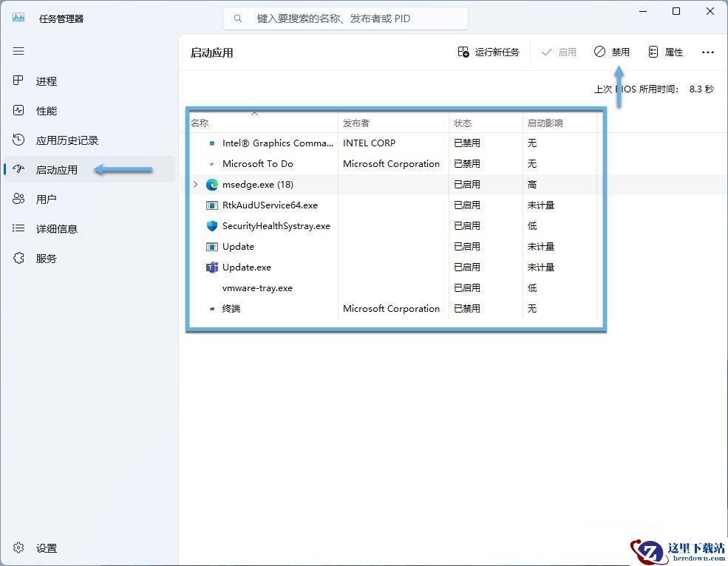Open the hamburger navigation menu

pyautogui.click(x=18, y=51)
